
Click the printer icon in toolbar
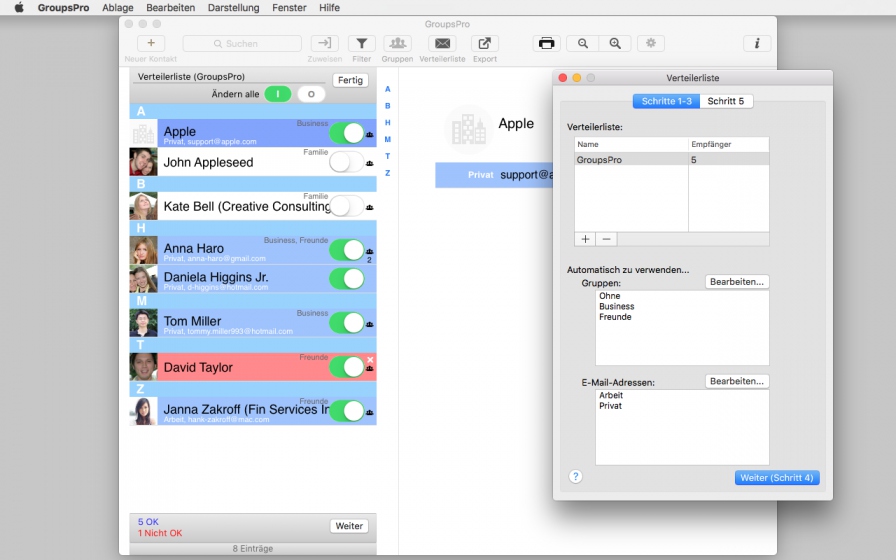tap(546, 43)
